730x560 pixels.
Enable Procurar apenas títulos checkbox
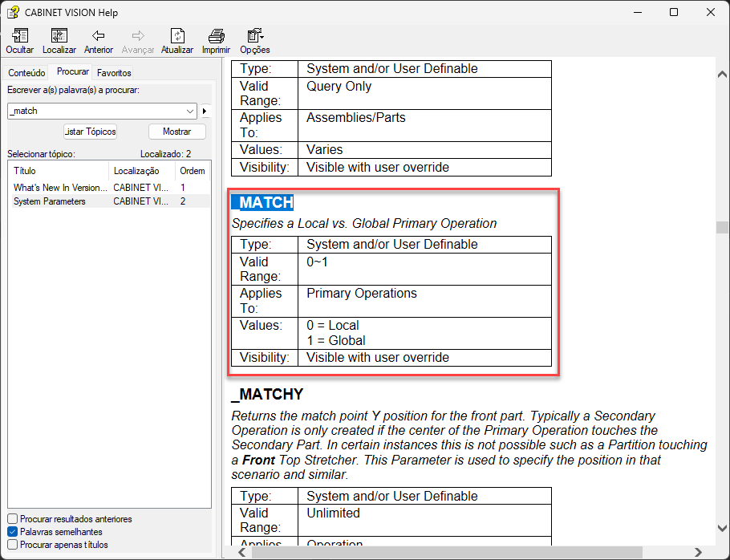(x=13, y=545)
